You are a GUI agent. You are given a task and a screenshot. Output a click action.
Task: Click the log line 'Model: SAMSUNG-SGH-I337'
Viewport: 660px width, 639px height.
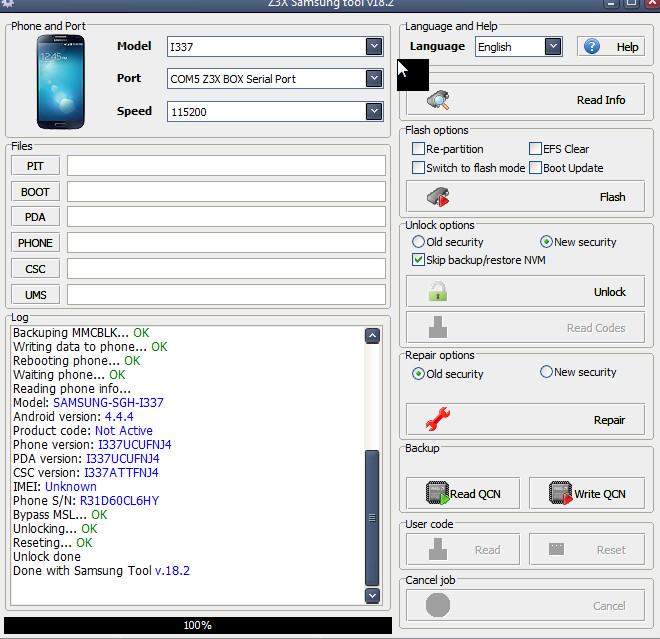[88, 402]
